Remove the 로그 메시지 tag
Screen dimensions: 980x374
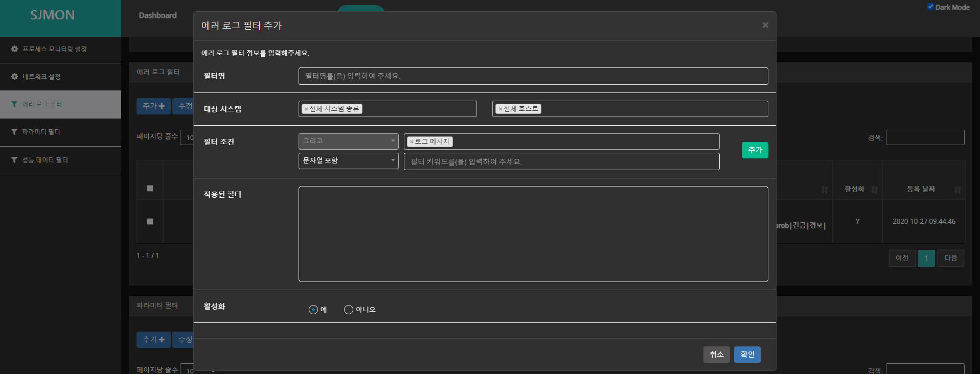point(412,142)
